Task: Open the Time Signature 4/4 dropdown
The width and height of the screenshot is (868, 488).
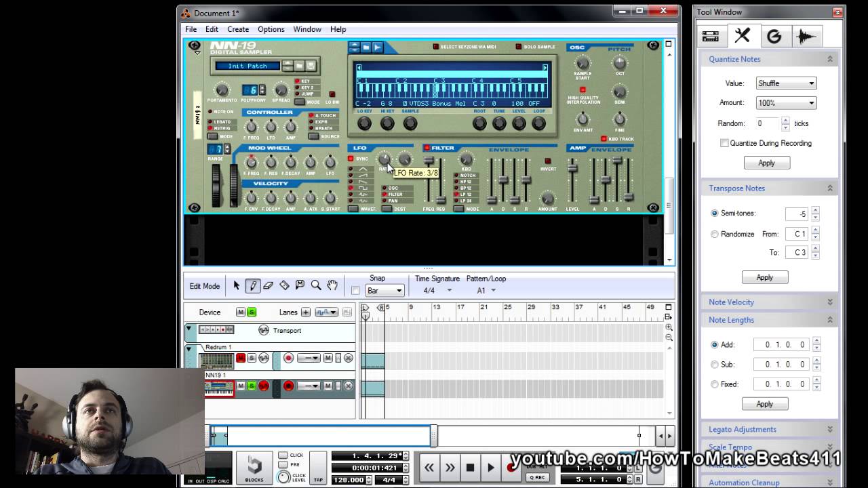Action: tap(437, 290)
